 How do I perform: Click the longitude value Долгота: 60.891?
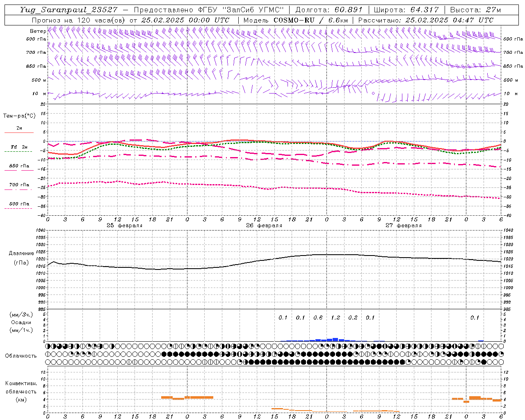coord(329,10)
